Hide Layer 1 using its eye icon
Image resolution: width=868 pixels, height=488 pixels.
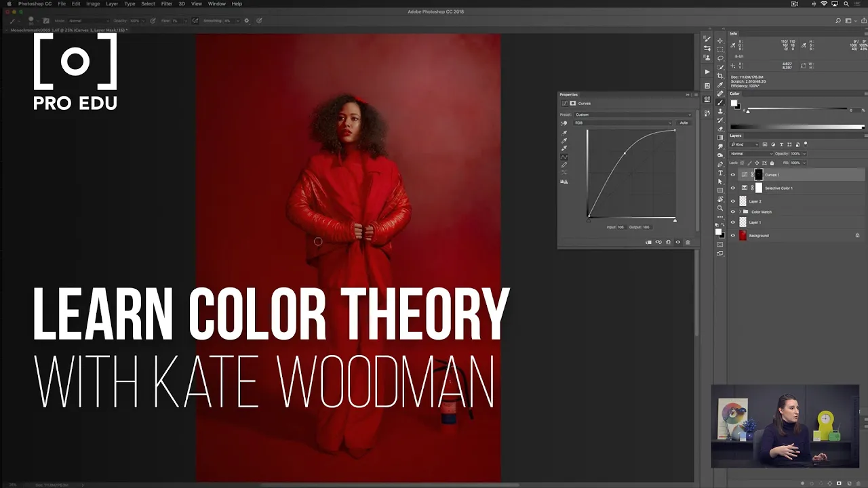[x=733, y=222]
